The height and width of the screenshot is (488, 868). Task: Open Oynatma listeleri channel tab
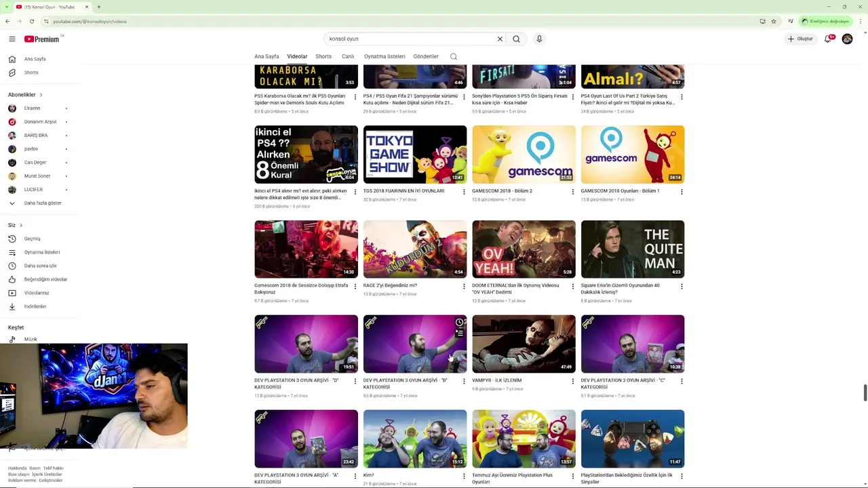(384, 56)
